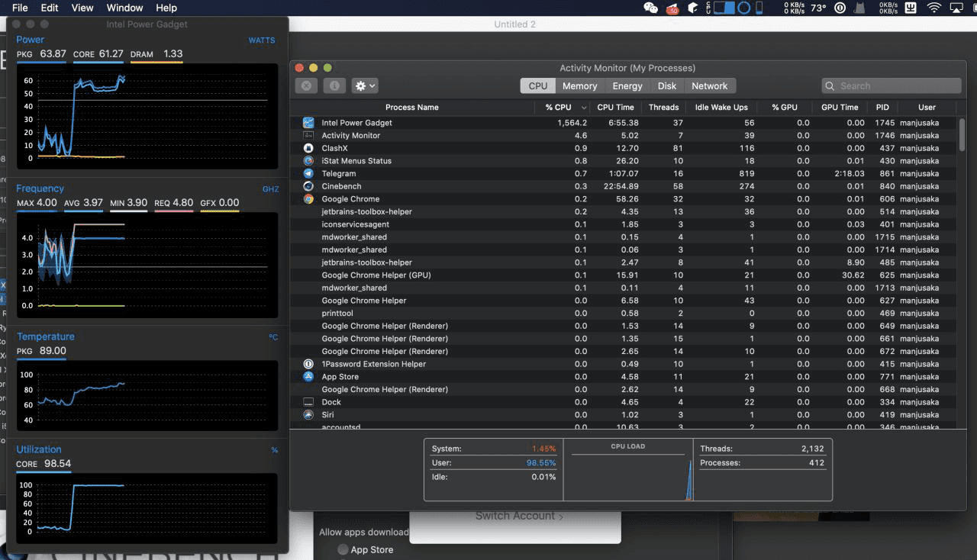Open WeChat from the menu bar
Image resolution: width=977 pixels, height=560 pixels.
point(651,8)
